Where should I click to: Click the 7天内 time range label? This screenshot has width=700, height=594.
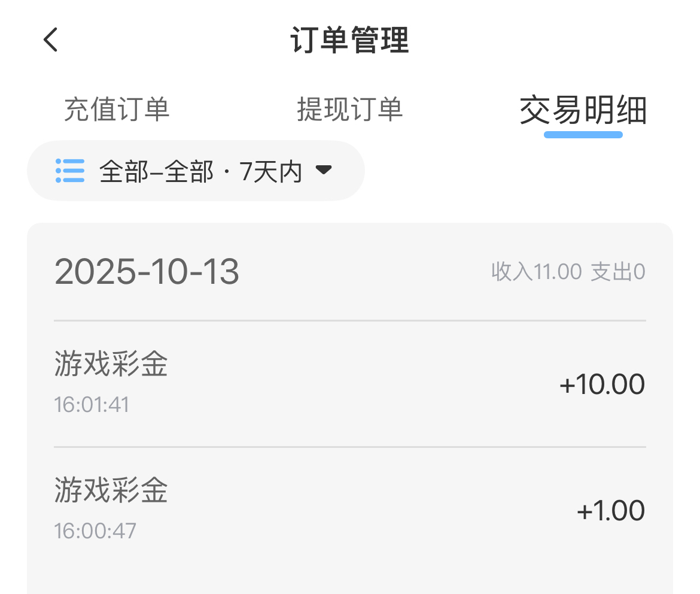pyautogui.click(x=270, y=172)
